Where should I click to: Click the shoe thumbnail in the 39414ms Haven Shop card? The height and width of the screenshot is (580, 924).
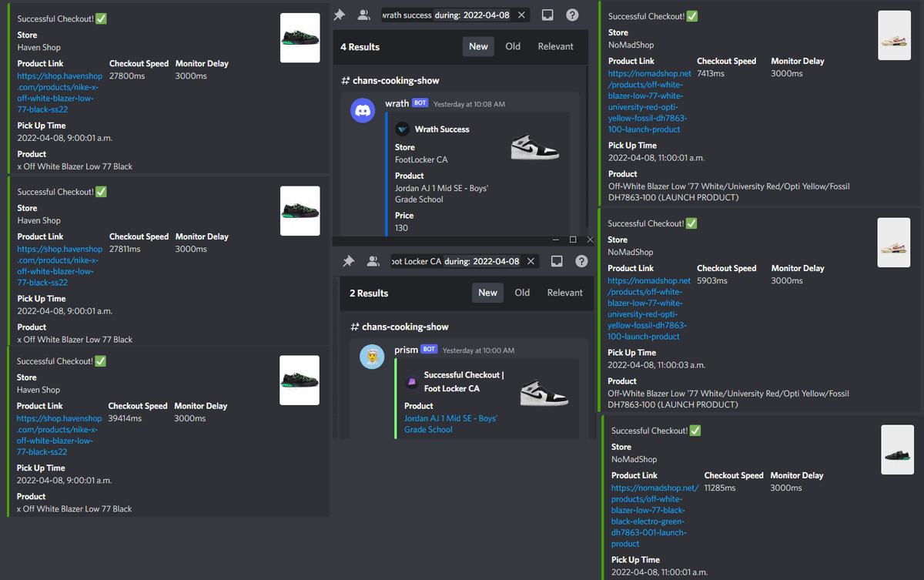(300, 381)
